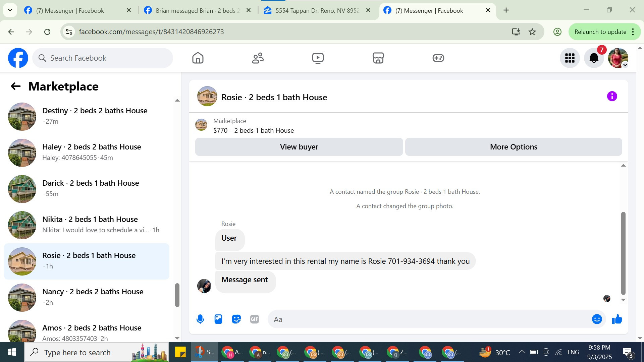Open Darick 2 beds 1 bath House conversation
The width and height of the screenshot is (644, 362).
click(87, 189)
